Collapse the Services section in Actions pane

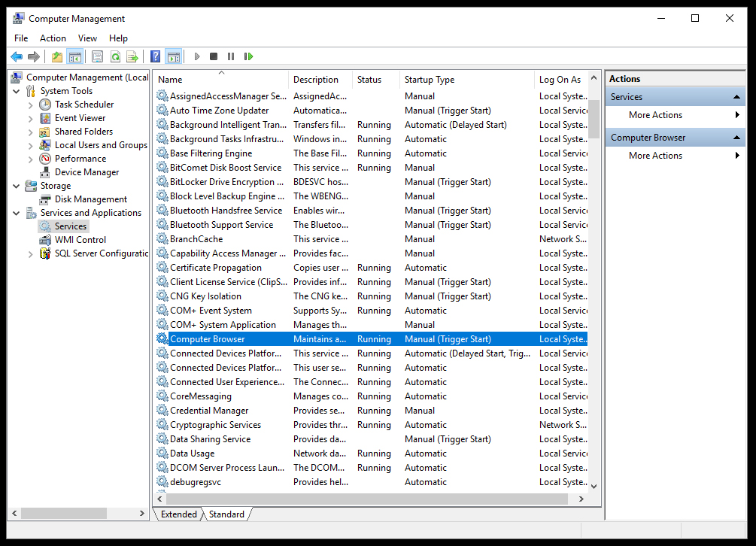736,97
